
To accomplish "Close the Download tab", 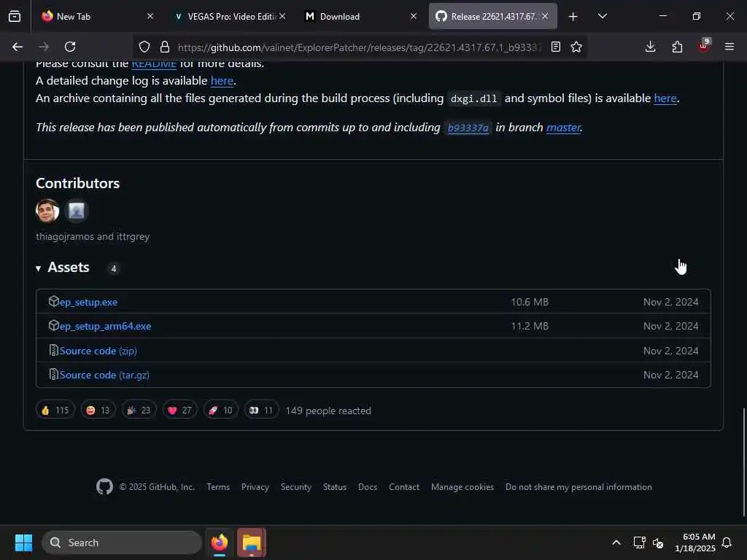I will click(x=414, y=16).
